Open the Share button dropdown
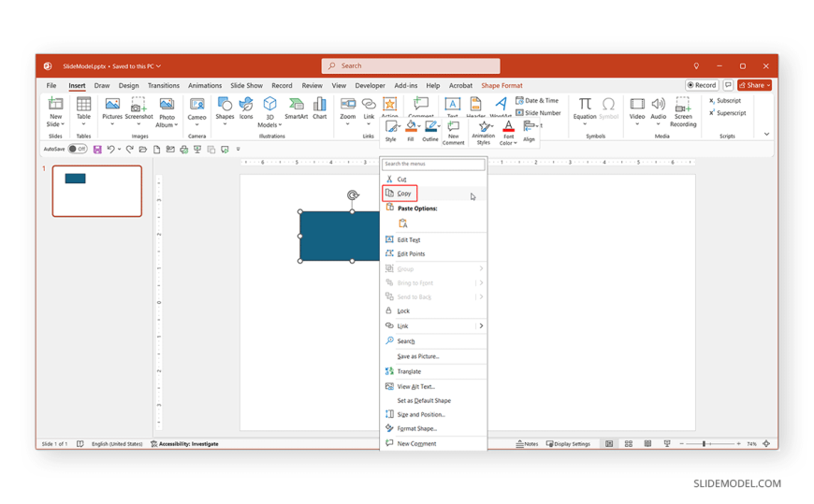This screenshot has width=814, height=504. click(768, 86)
